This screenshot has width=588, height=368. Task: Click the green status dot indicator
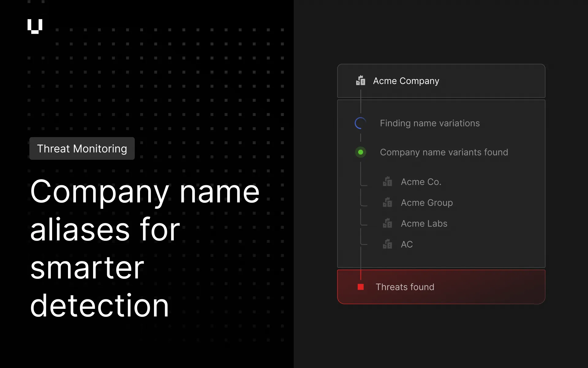click(360, 152)
